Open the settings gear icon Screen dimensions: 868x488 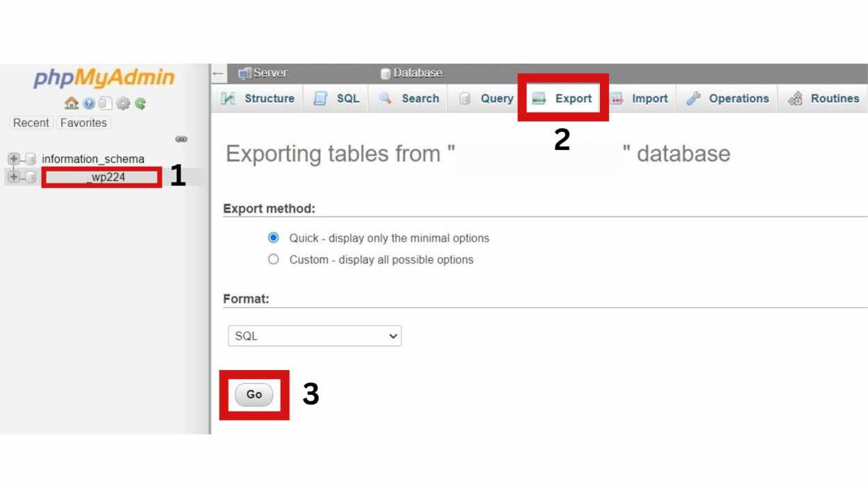click(x=123, y=103)
